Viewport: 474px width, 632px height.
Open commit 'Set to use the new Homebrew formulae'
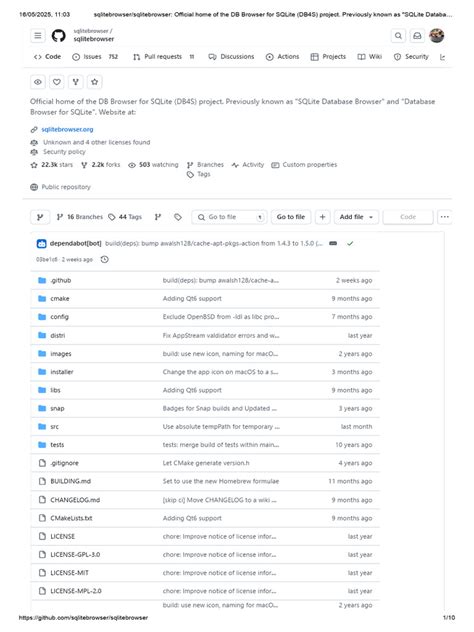tap(221, 482)
